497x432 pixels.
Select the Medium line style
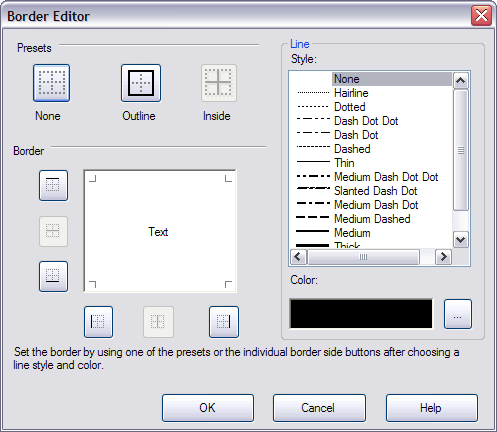pos(371,233)
